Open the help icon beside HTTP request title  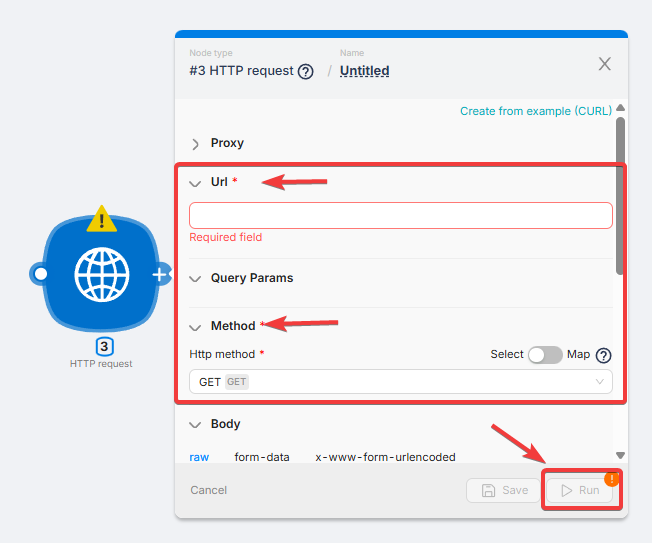coord(306,71)
